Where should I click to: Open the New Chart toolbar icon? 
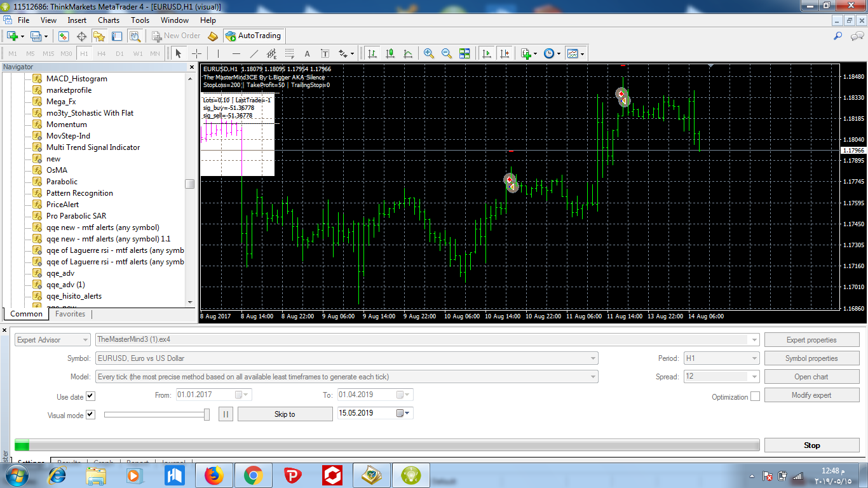coord(12,36)
